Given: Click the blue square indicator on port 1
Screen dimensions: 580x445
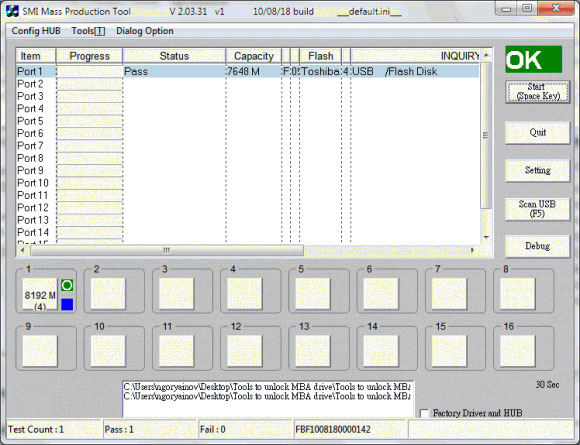Looking at the screenshot, I should tap(67, 304).
